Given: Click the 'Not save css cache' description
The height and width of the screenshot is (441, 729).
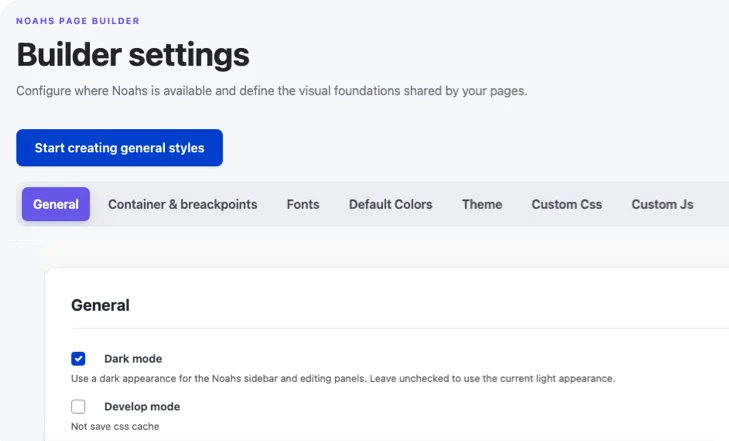Looking at the screenshot, I should click(115, 427).
